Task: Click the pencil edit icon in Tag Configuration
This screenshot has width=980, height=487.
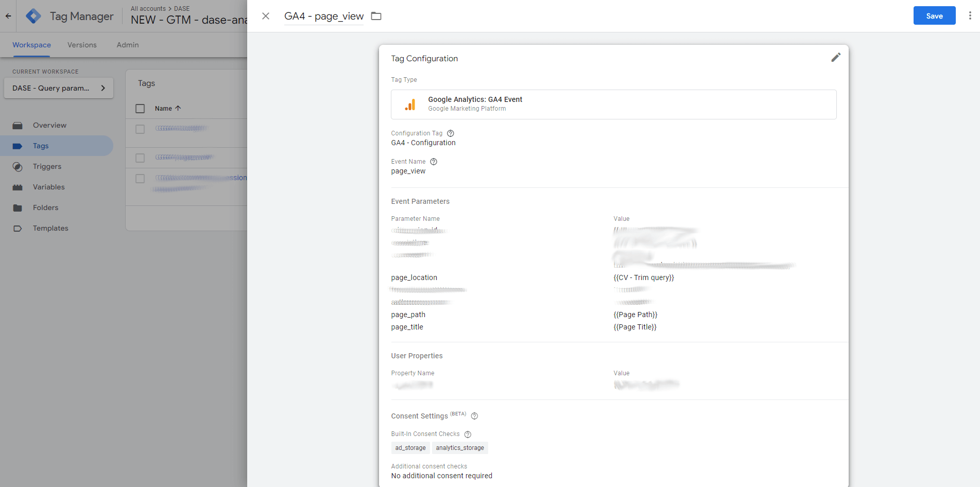Action: 836,57
